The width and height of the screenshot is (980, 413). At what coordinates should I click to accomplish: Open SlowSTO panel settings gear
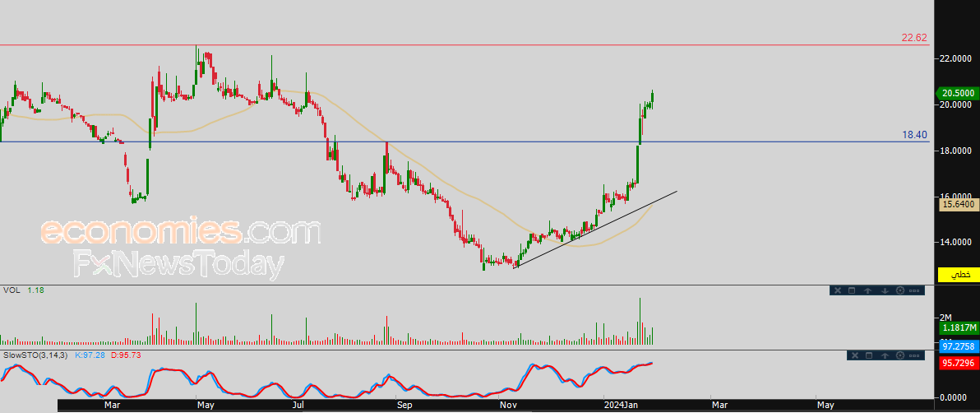coord(900,355)
